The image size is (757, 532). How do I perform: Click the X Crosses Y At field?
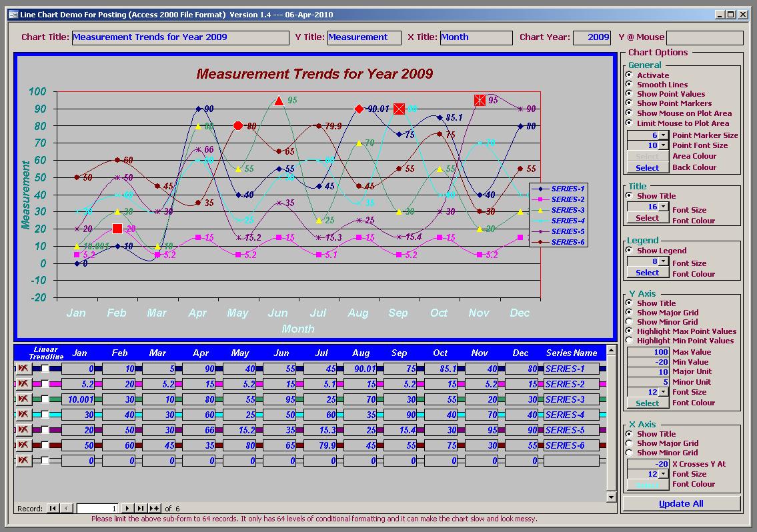[x=648, y=464]
